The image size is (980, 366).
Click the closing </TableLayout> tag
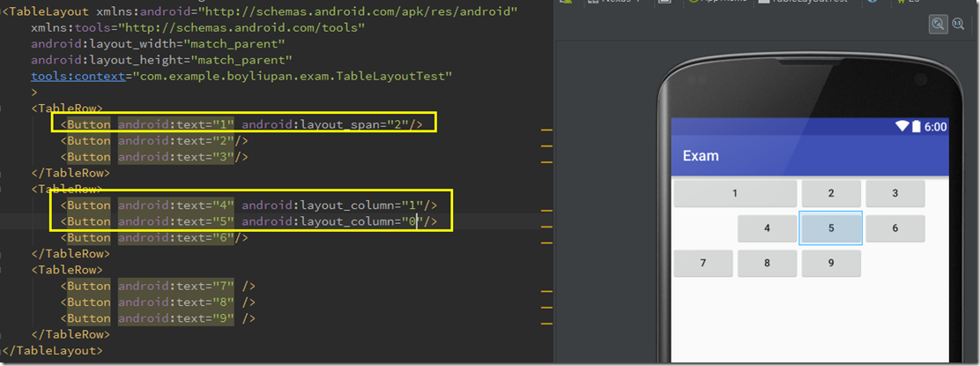pyautogui.click(x=53, y=351)
